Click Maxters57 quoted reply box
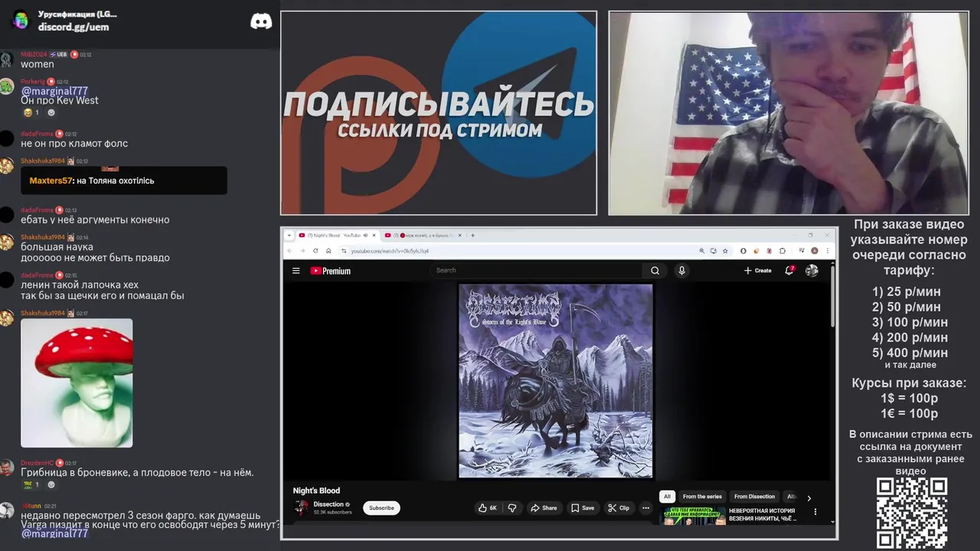Image resolution: width=980 pixels, height=551 pixels. click(x=124, y=181)
